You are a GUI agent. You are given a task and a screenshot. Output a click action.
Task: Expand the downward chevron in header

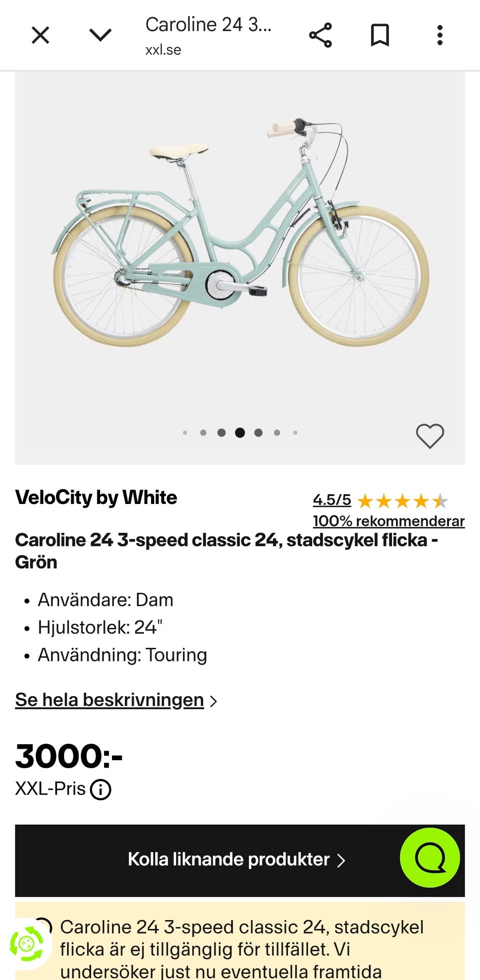point(100,35)
